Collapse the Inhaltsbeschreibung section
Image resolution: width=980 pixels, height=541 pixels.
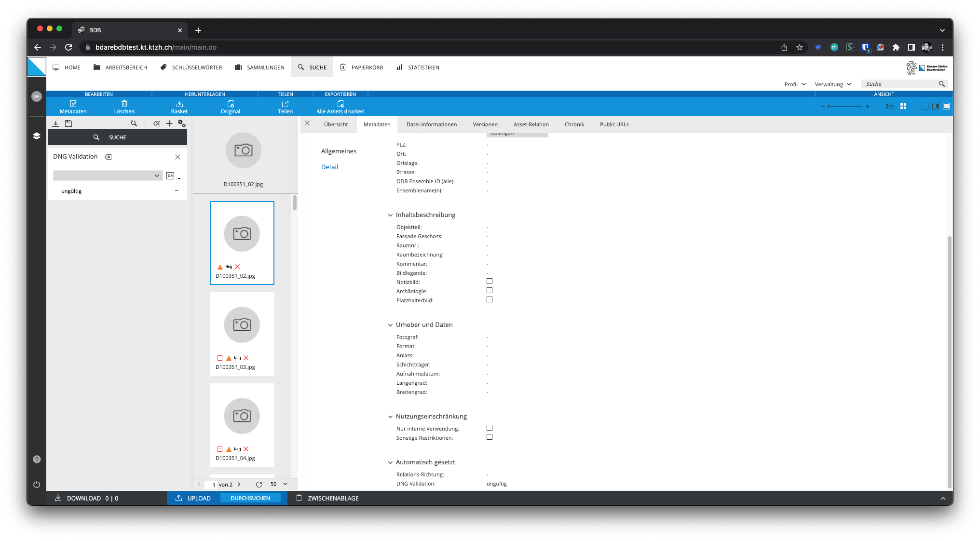coord(391,215)
